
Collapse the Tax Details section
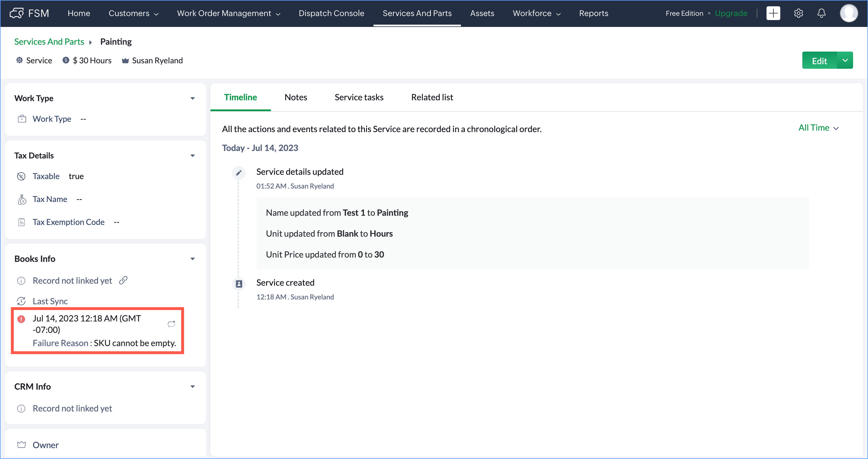pyautogui.click(x=192, y=156)
